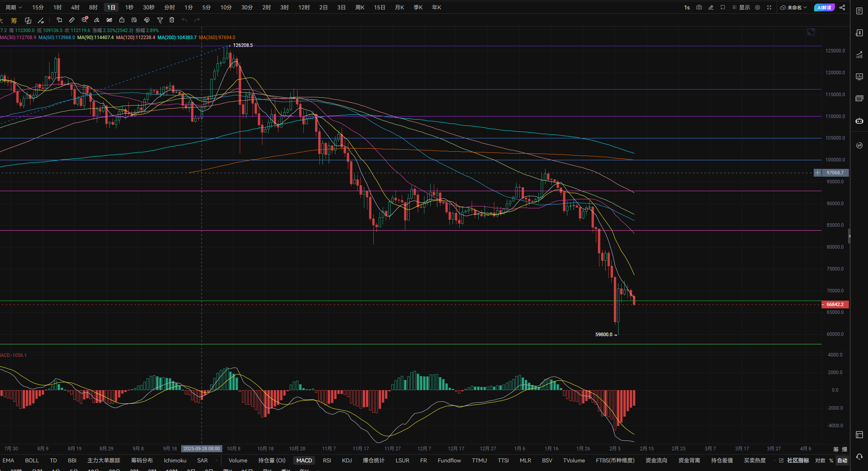Screen dimensions: 868x471
Task: Click the share icon at top right
Action: pyautogui.click(x=842, y=7)
